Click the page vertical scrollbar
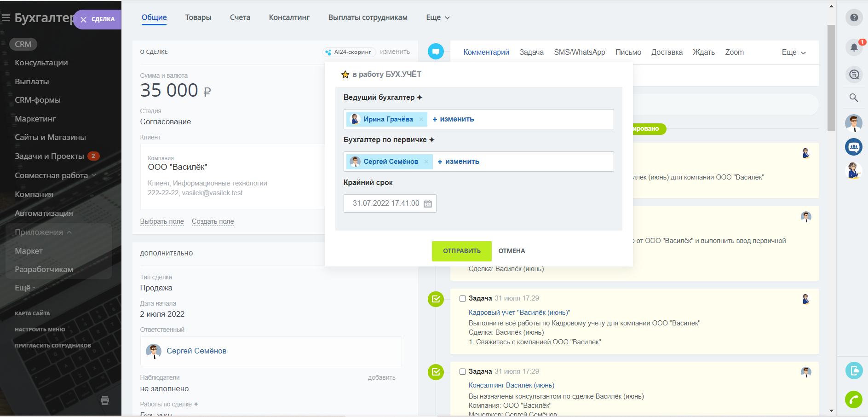The height and width of the screenshot is (417, 868). [x=831, y=78]
